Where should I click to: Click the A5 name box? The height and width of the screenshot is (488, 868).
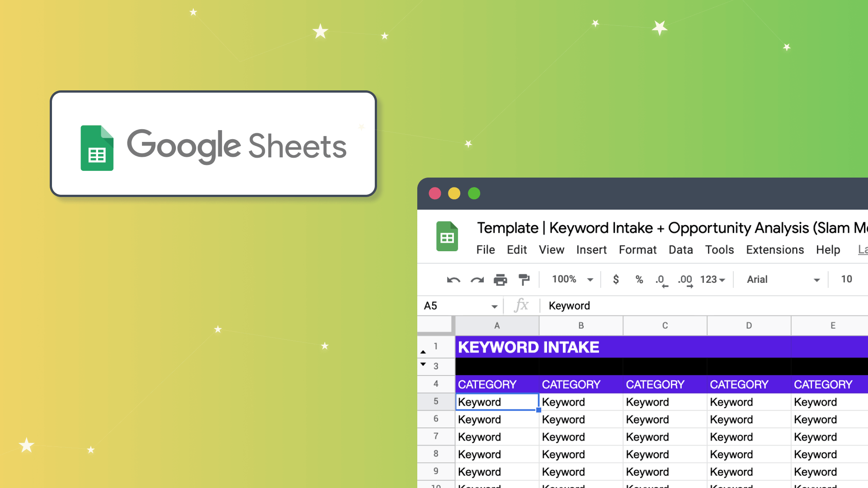pos(460,306)
